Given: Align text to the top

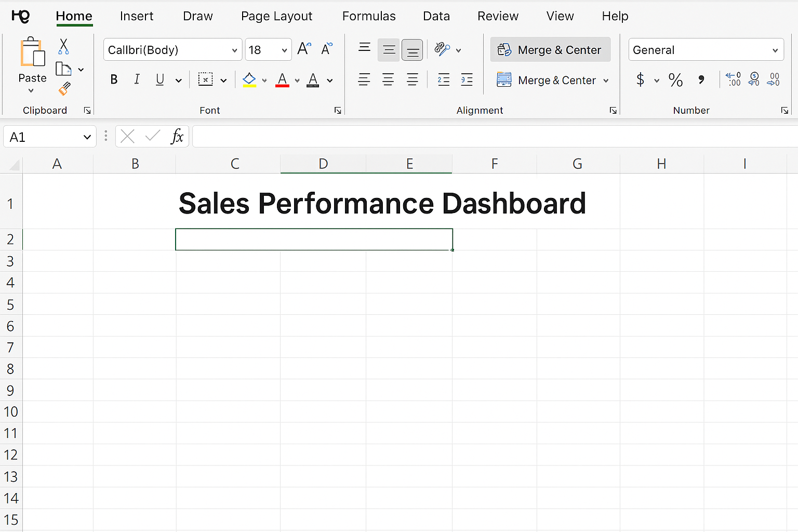Looking at the screenshot, I should point(365,48).
